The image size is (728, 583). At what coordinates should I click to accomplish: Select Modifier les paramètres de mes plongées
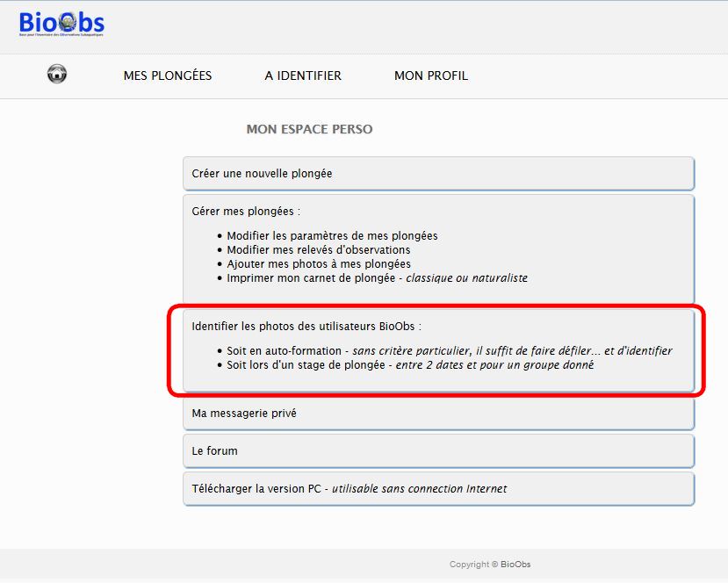point(332,236)
